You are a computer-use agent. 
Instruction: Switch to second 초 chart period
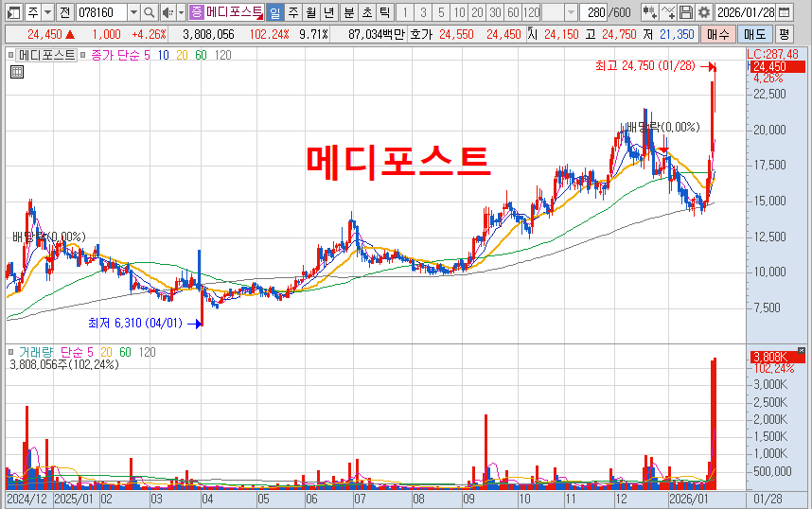click(367, 12)
